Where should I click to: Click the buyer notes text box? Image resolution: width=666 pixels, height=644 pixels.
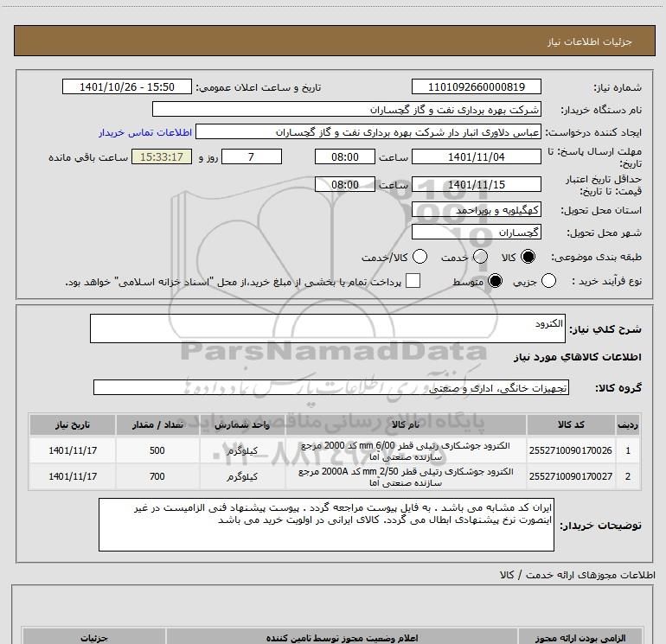coord(326,525)
